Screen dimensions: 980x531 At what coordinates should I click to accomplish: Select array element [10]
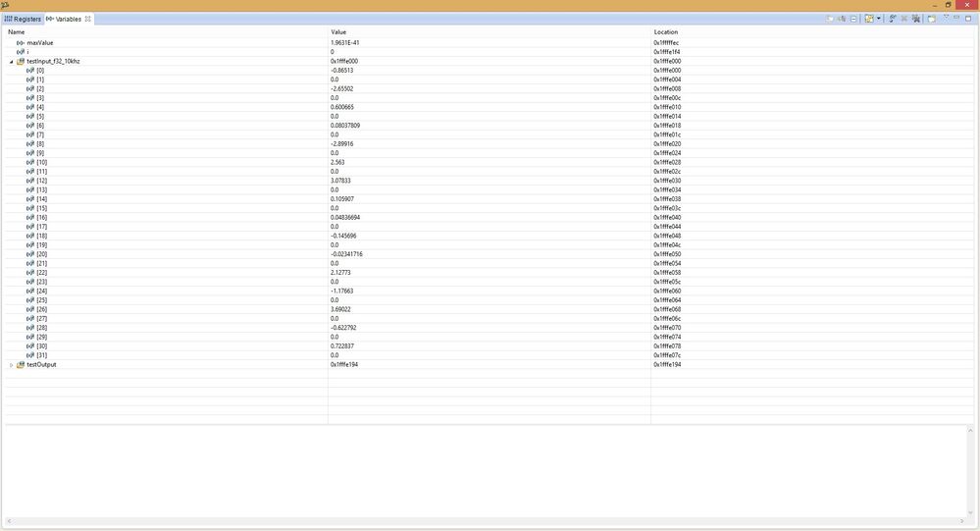pos(490,162)
